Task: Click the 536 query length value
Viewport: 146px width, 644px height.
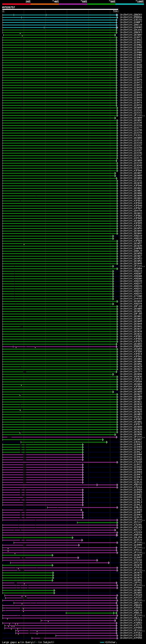Action: pos(115,11)
